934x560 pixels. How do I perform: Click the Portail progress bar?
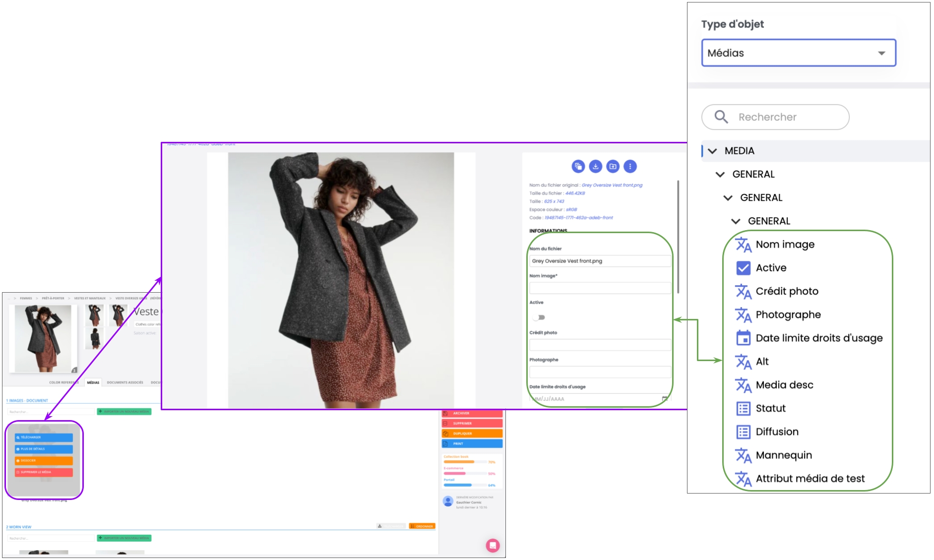(x=465, y=485)
